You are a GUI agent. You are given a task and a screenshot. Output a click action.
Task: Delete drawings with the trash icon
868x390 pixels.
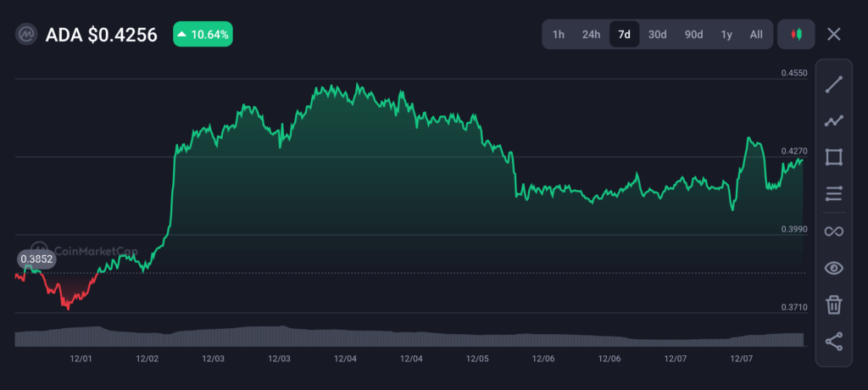click(x=834, y=304)
